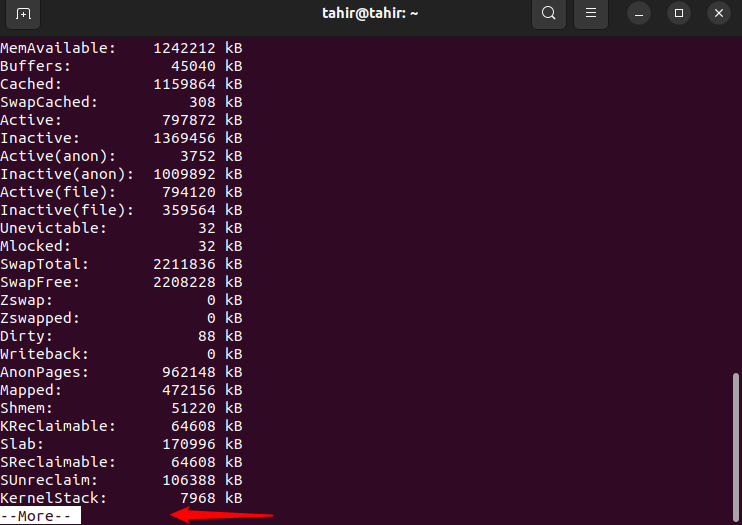
Task: Click the value 2208228 kB
Action: [198, 282]
